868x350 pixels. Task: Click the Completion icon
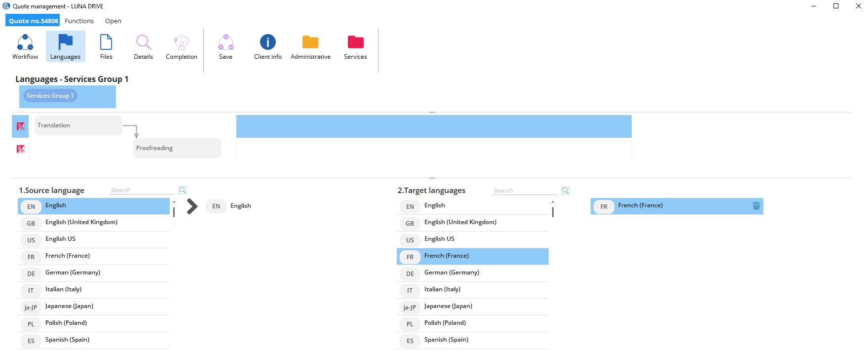[x=181, y=43]
